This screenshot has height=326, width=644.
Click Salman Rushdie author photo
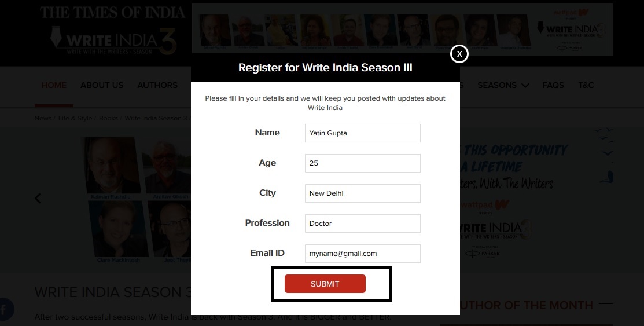(x=111, y=167)
